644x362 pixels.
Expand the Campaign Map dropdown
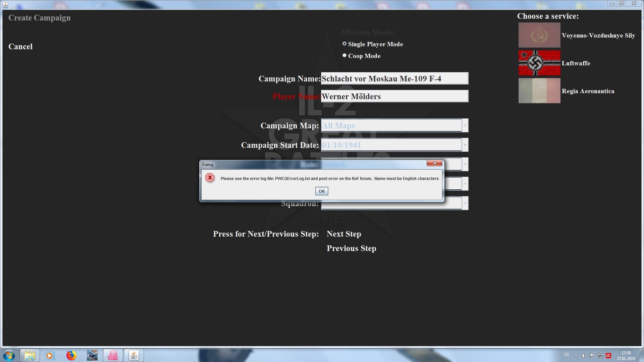(465, 125)
